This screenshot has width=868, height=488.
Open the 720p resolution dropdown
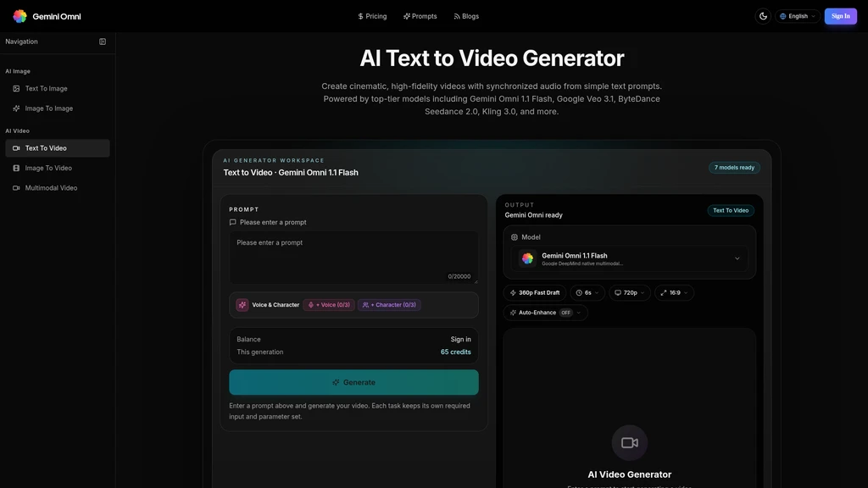(x=630, y=292)
